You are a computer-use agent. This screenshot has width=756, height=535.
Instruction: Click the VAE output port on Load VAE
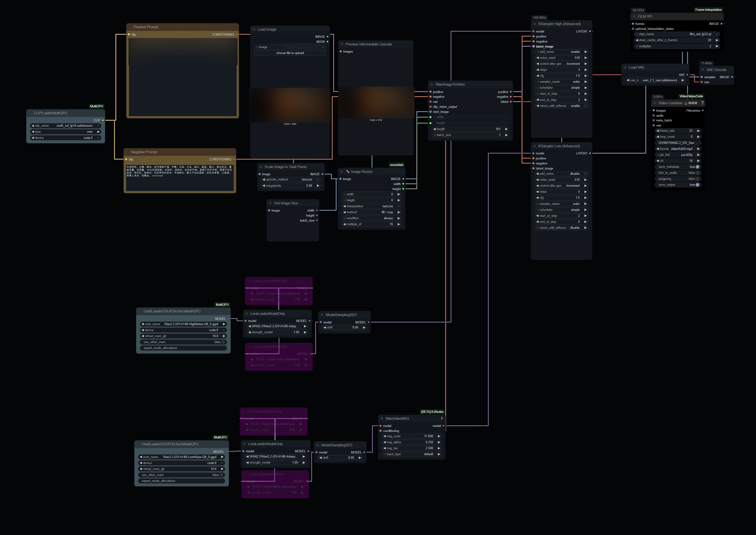687,75
